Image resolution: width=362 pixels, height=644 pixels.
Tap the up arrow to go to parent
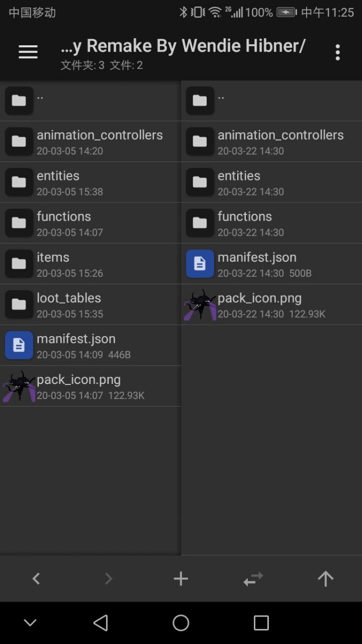(x=325, y=579)
